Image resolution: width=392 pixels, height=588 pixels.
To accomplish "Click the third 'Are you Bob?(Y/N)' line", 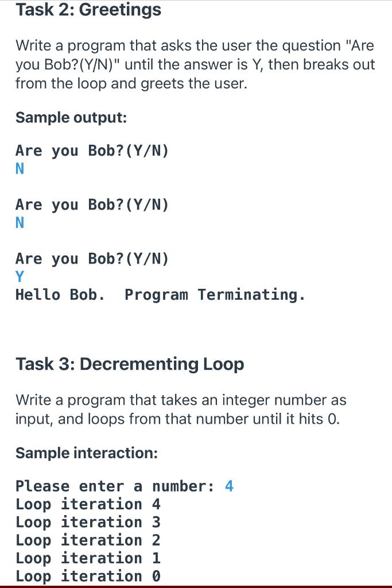I will point(92,259).
